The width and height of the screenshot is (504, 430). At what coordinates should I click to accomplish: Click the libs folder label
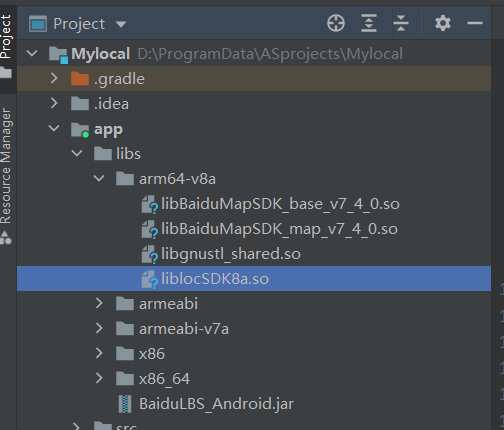[128, 154]
